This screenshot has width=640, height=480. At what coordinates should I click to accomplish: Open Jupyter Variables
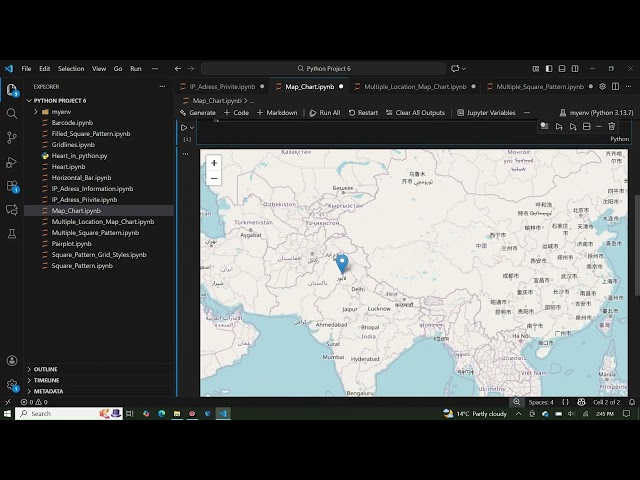(x=486, y=113)
